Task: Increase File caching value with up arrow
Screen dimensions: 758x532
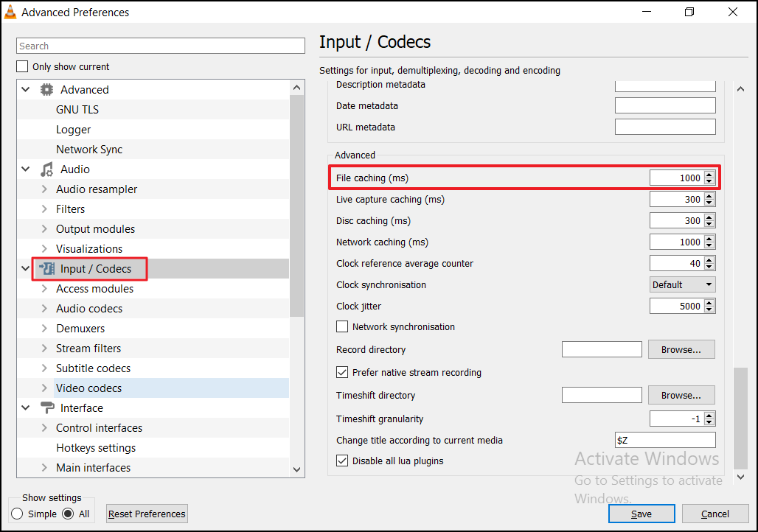Action: coord(709,175)
